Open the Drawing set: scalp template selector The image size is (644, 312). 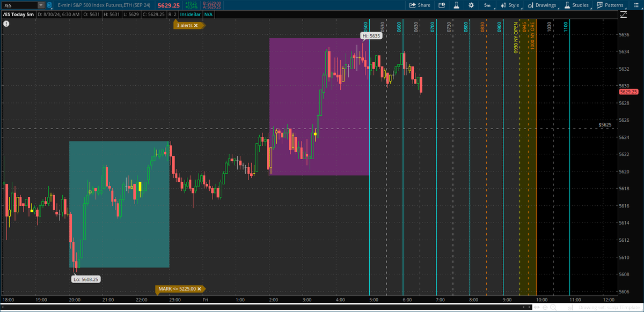point(609,308)
